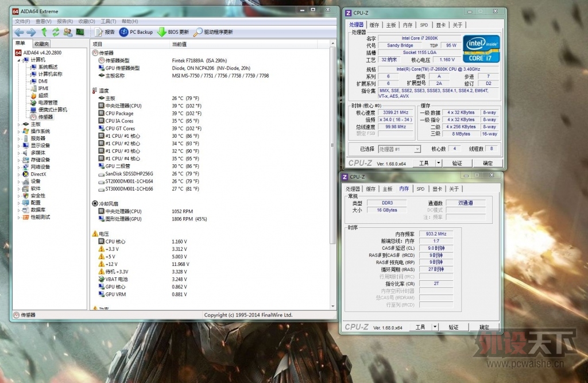The image size is (588, 383).
Task: Switch to SPD tab in upper CPU-Z
Action: pos(424,25)
